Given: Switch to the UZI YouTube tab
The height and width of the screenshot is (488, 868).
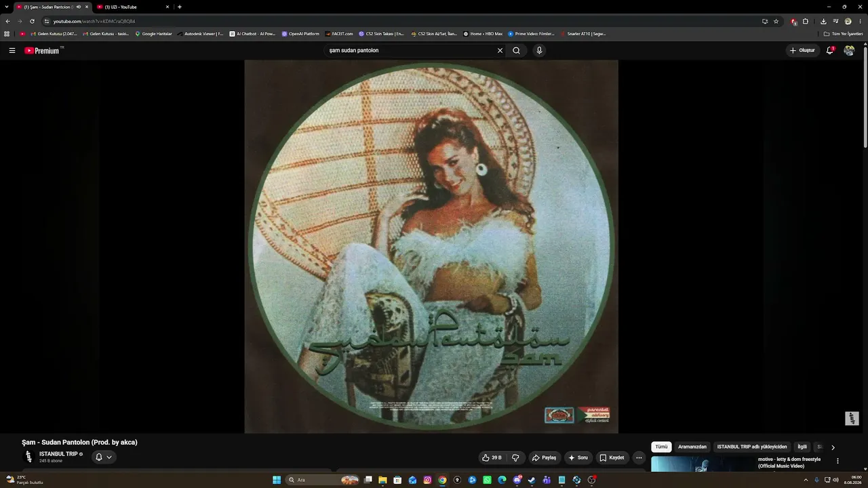Looking at the screenshot, I should [132, 7].
